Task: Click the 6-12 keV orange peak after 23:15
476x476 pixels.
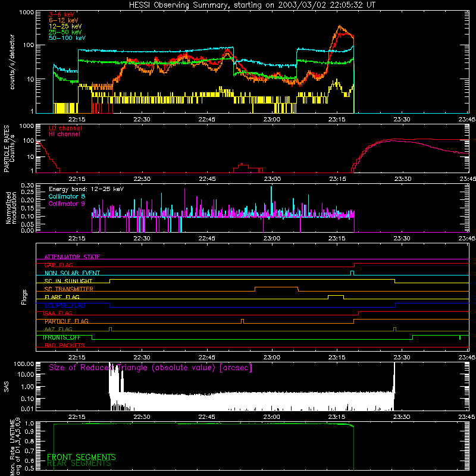Action: pos(340,26)
